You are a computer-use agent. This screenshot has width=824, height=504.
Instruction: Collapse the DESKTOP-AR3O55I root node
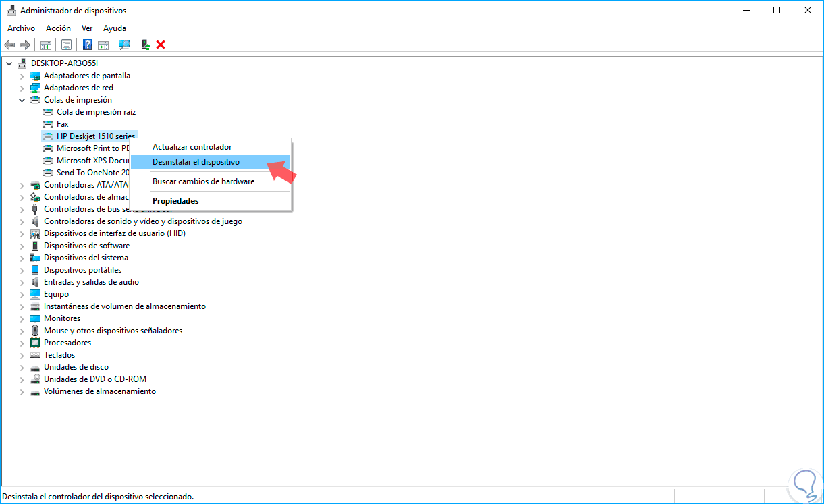[x=9, y=63]
